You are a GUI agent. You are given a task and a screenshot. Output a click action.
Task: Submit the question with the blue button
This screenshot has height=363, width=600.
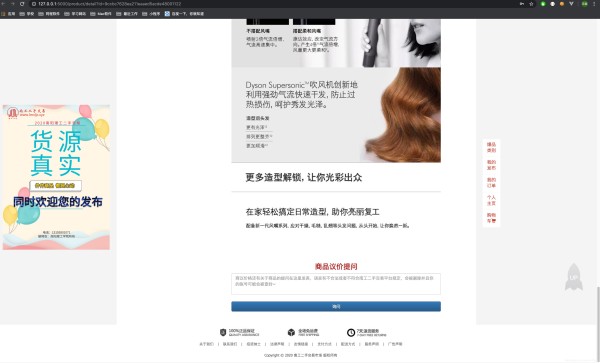pos(336,306)
